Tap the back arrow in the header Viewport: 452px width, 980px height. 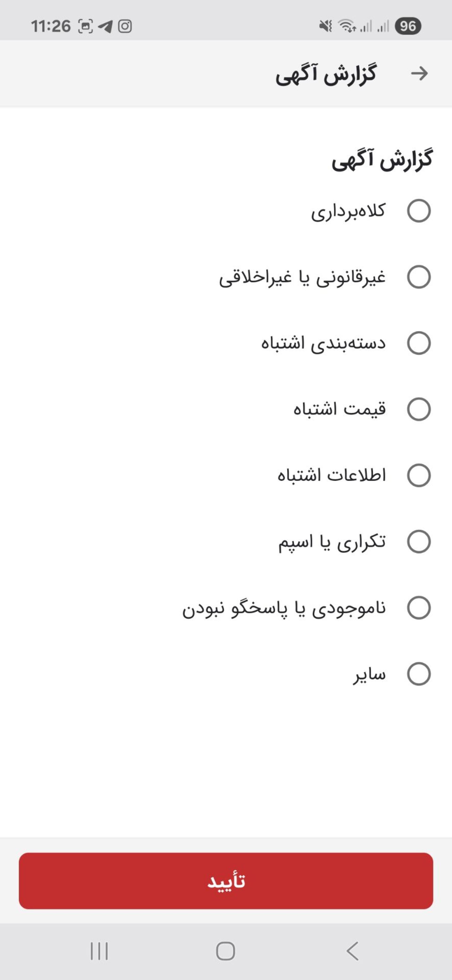click(x=419, y=73)
